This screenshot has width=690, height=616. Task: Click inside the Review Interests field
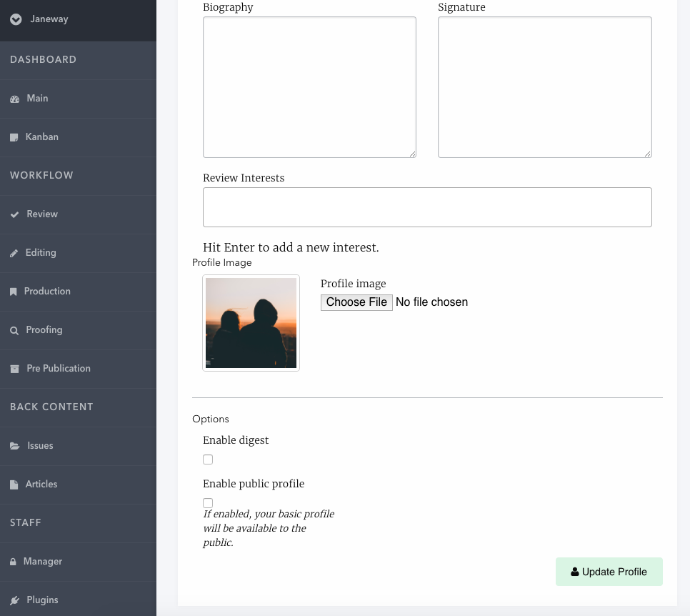(427, 207)
